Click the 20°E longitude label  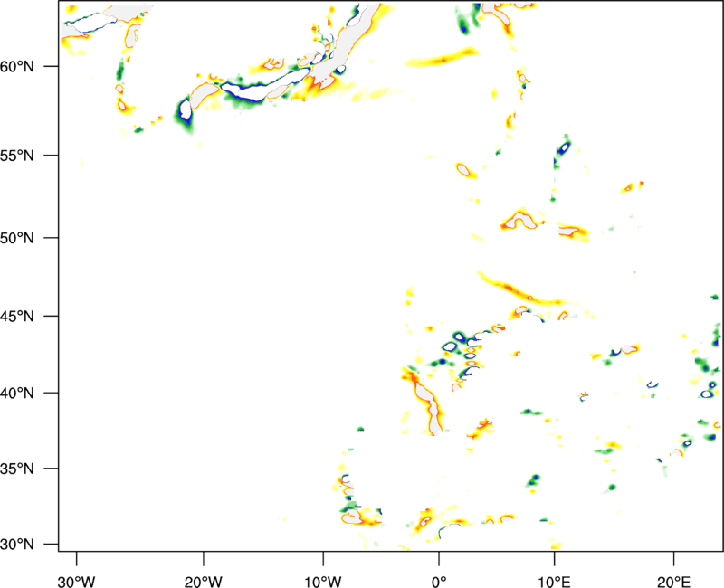tap(673, 582)
